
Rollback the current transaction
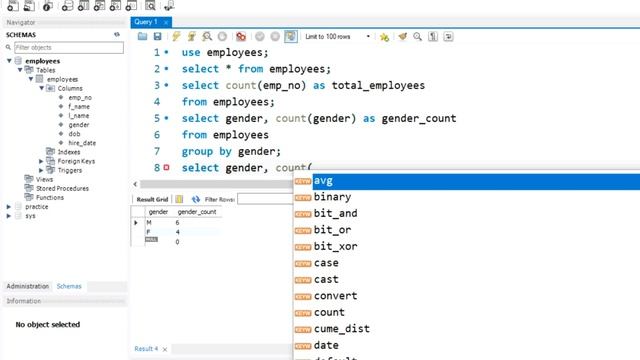pos(275,37)
